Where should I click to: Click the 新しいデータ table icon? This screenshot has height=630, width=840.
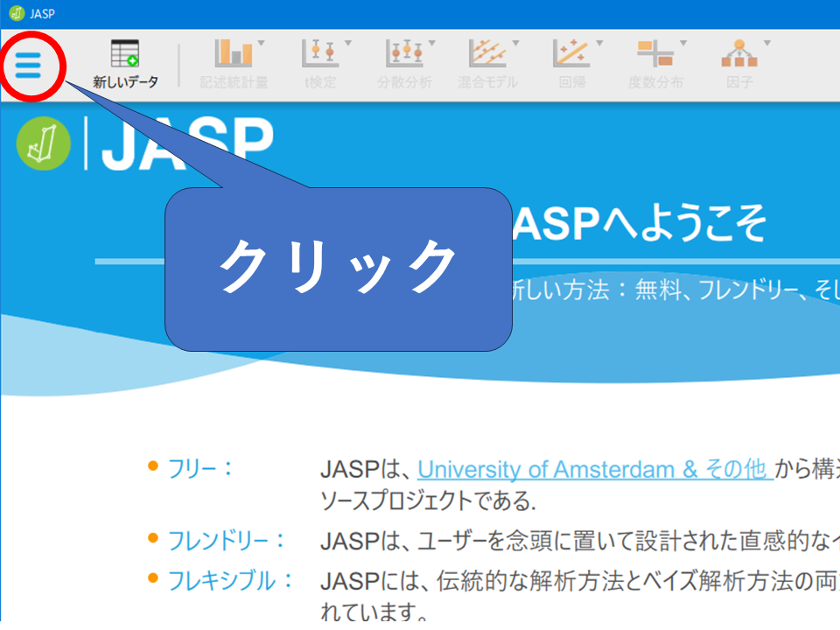click(125, 54)
